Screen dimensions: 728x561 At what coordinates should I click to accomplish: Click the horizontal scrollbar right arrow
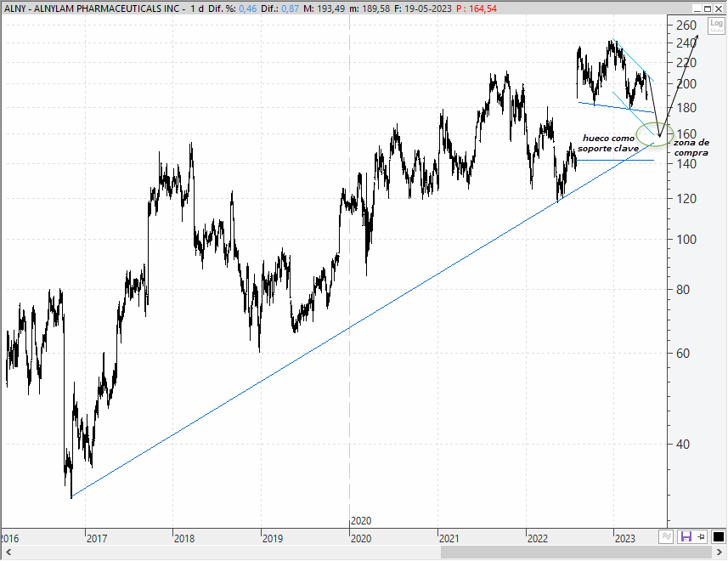tap(720, 552)
